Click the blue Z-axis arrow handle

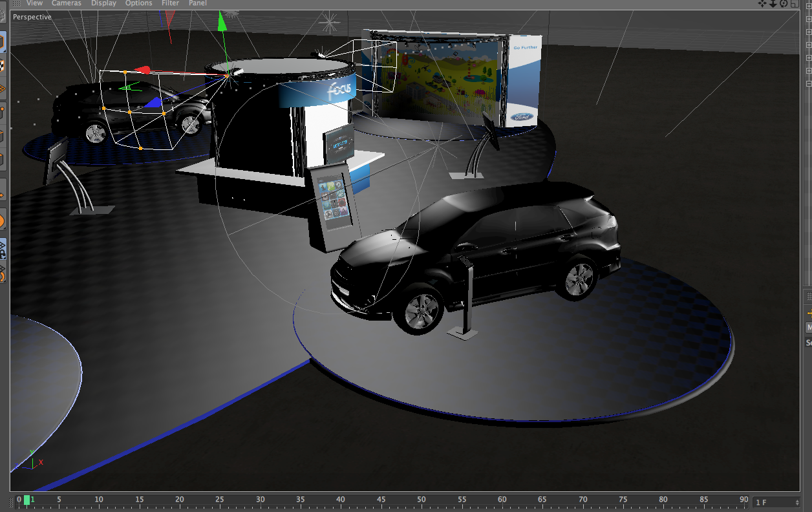click(153, 102)
